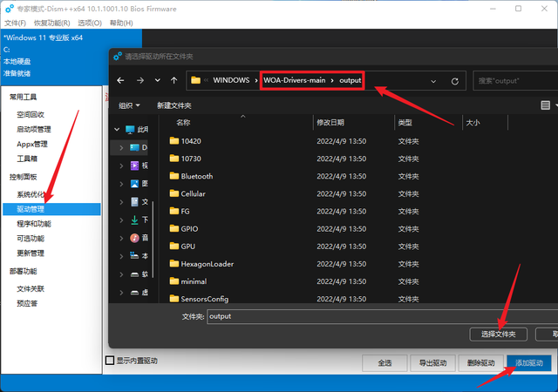This screenshot has width=558, height=392.
Task: Select the SensorsConfig folder icon
Action: [x=174, y=299]
